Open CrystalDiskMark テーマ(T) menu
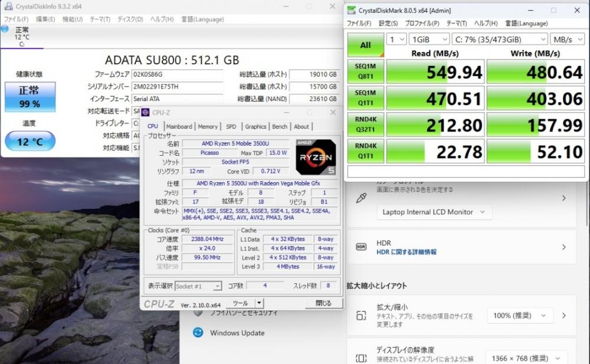Image resolution: width=590 pixels, height=364 pixels. click(x=457, y=24)
